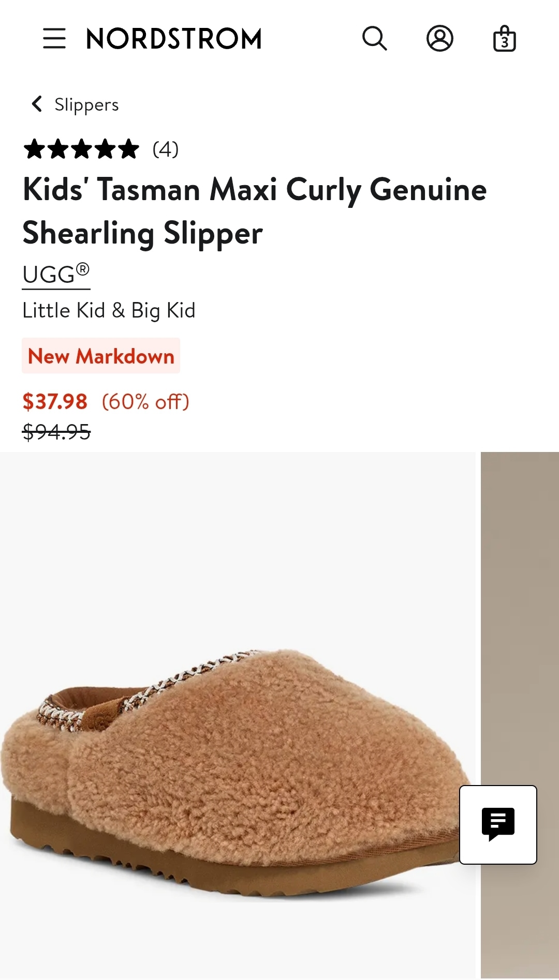
Task: Open the hamburger navigation menu
Action: click(x=54, y=39)
